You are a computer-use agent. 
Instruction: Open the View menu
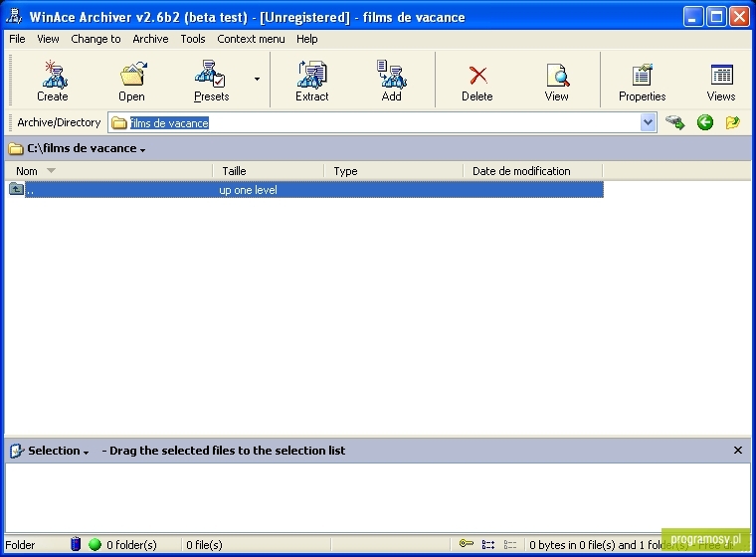coord(48,39)
